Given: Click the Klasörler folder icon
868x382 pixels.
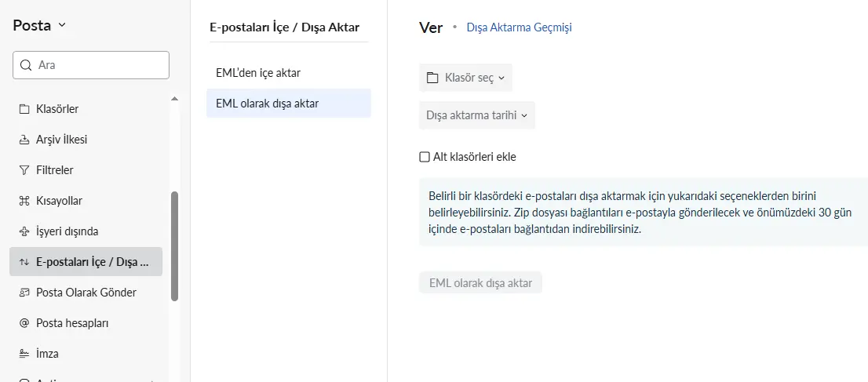Looking at the screenshot, I should 24,109.
